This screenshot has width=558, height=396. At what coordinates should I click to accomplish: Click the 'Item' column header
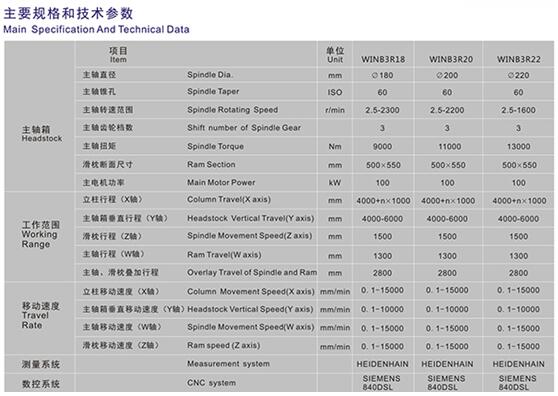[118, 60]
